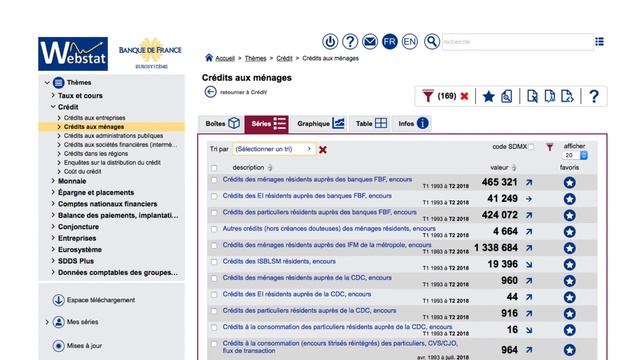Viewport: 640px width, 360px height.
Task: Click small red funnel near afficher
Action: pos(550,147)
